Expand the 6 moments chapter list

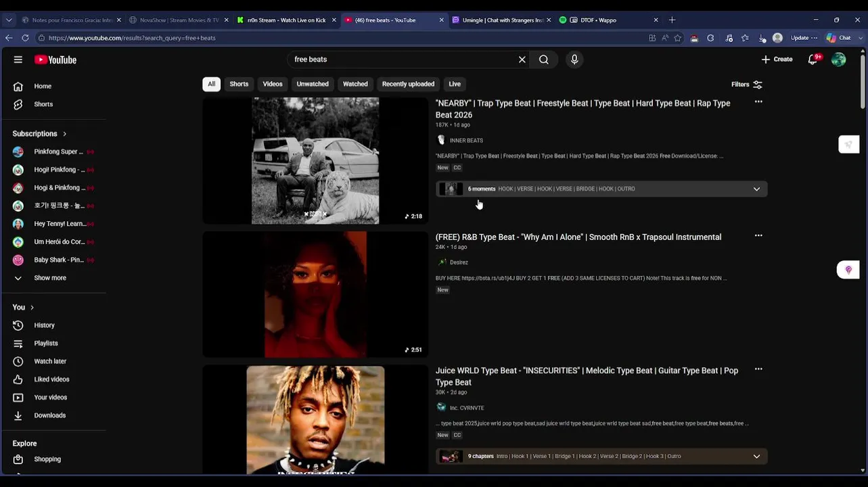point(756,189)
